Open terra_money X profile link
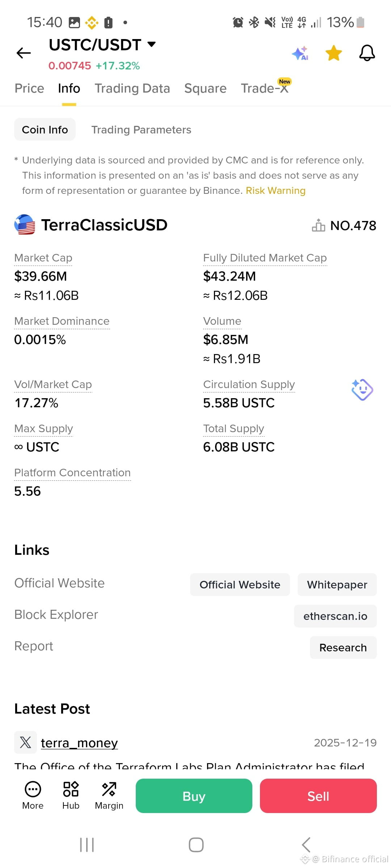This screenshot has height=868, width=391. pyautogui.click(x=79, y=743)
